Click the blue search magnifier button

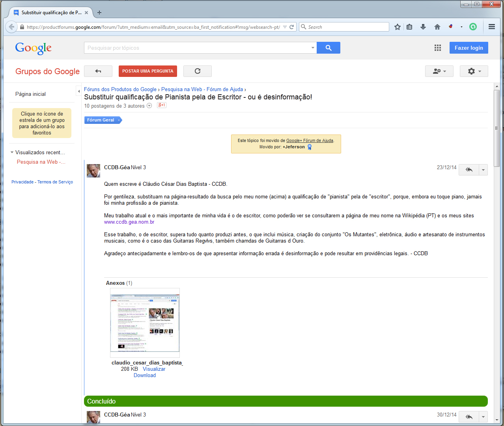[x=328, y=48]
